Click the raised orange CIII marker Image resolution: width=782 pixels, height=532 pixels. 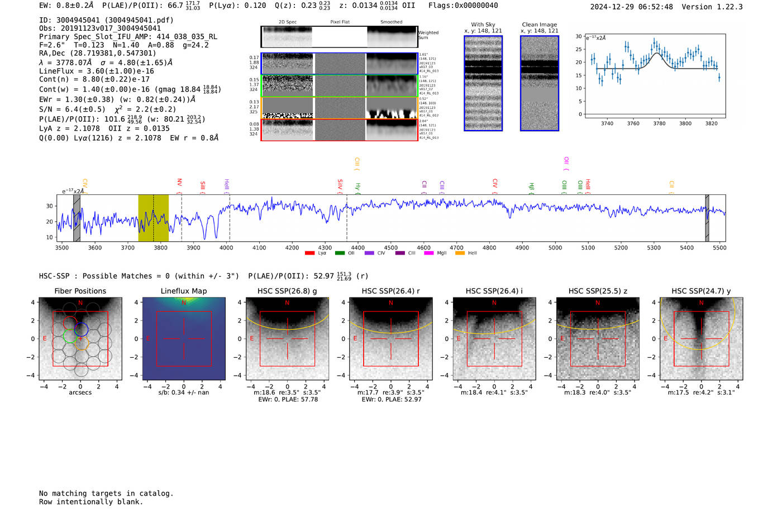[x=357, y=164]
